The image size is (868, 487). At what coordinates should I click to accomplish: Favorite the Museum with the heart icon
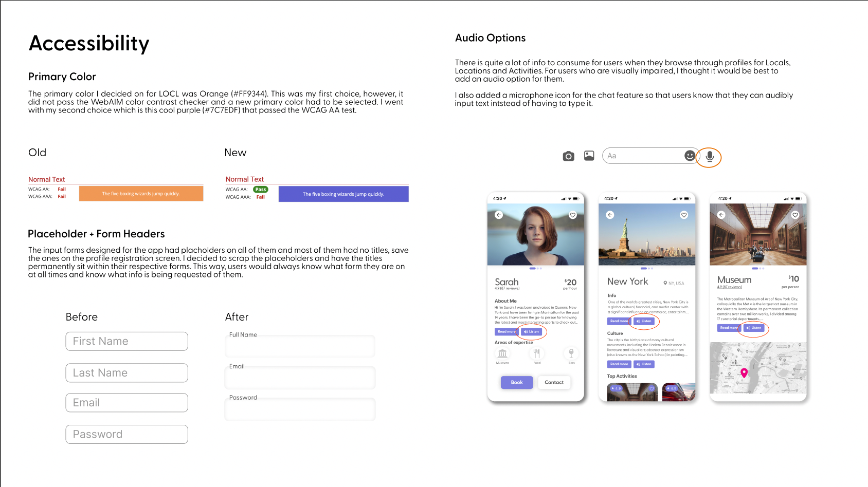click(795, 215)
